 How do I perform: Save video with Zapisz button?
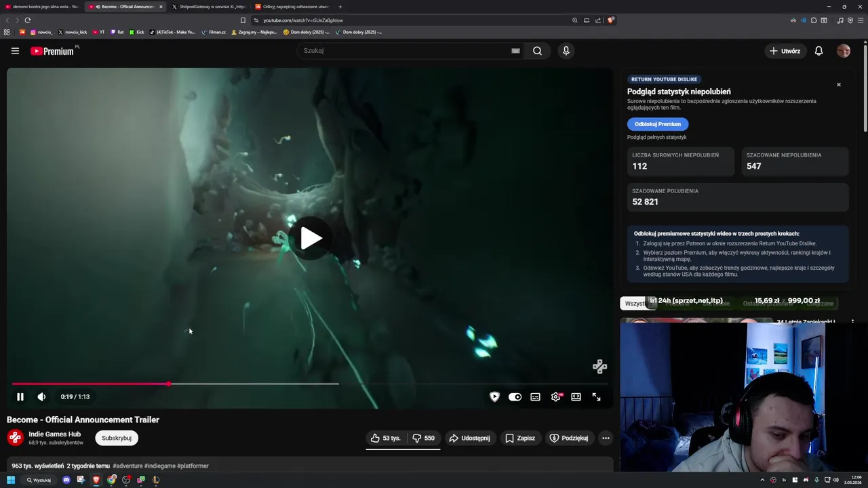point(520,438)
